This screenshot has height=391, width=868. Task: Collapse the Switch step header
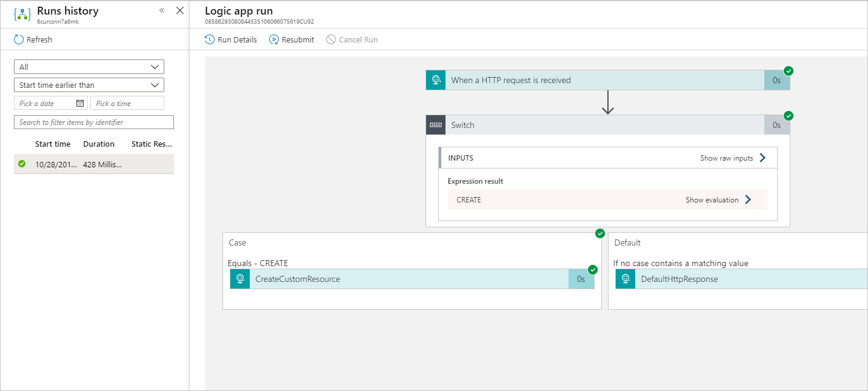click(x=608, y=125)
